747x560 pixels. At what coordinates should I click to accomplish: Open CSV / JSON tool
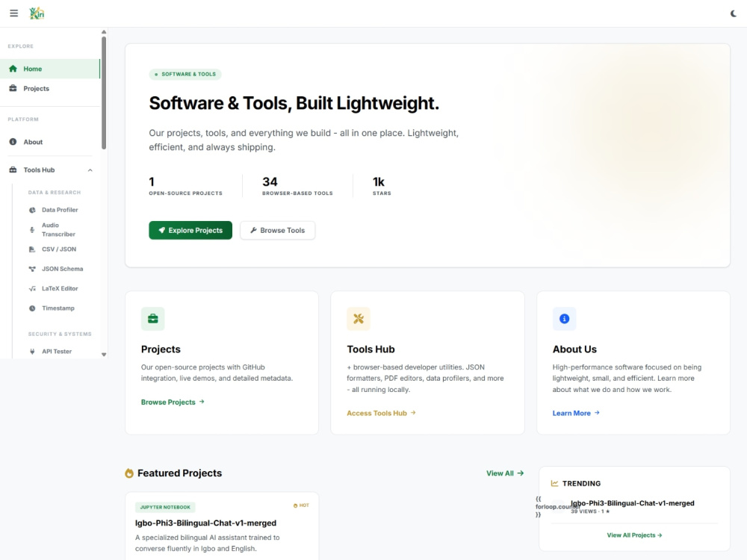[x=58, y=249]
